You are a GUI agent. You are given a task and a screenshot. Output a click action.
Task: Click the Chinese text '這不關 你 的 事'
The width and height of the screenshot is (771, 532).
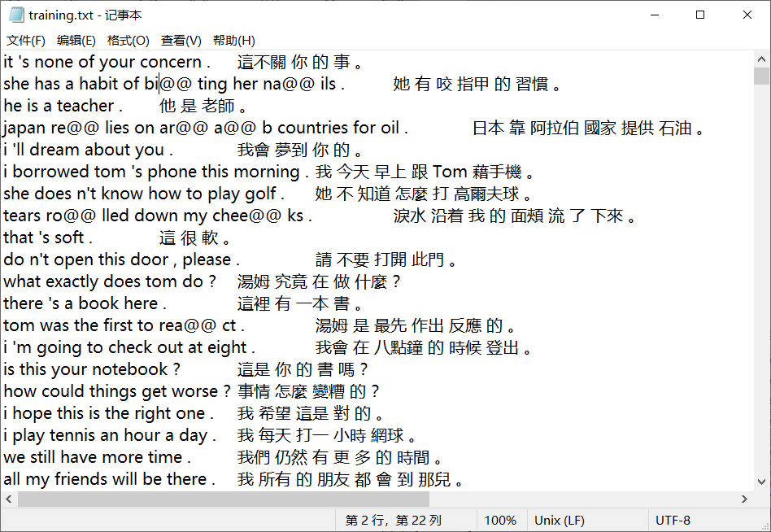coord(294,62)
